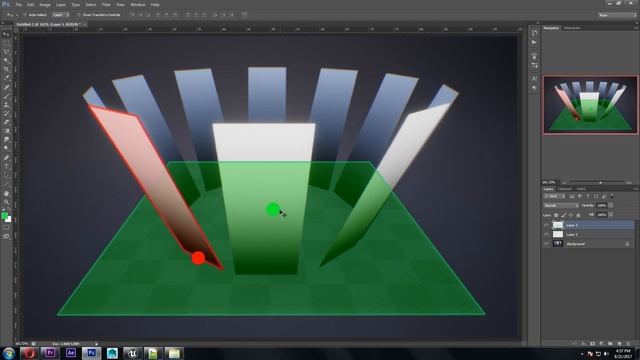Click the lock all padlock icon
The height and width of the screenshot is (360, 640).
click(x=578, y=215)
